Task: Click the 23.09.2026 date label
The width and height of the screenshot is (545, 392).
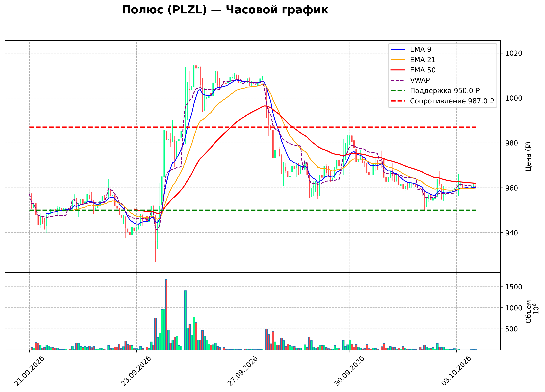Action: (x=136, y=371)
